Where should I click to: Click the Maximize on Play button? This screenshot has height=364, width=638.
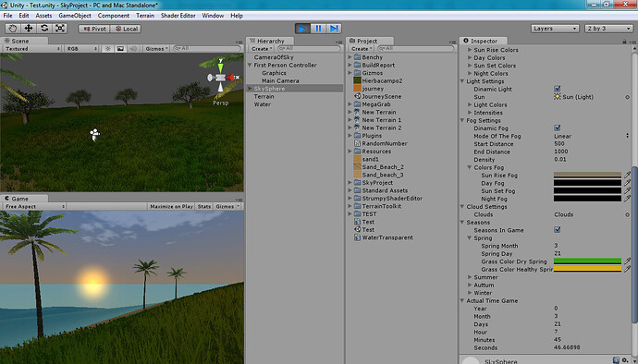[171, 207]
